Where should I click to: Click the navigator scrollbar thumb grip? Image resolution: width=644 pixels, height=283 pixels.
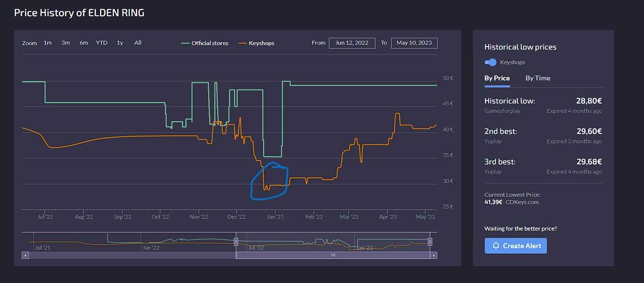pos(333,255)
